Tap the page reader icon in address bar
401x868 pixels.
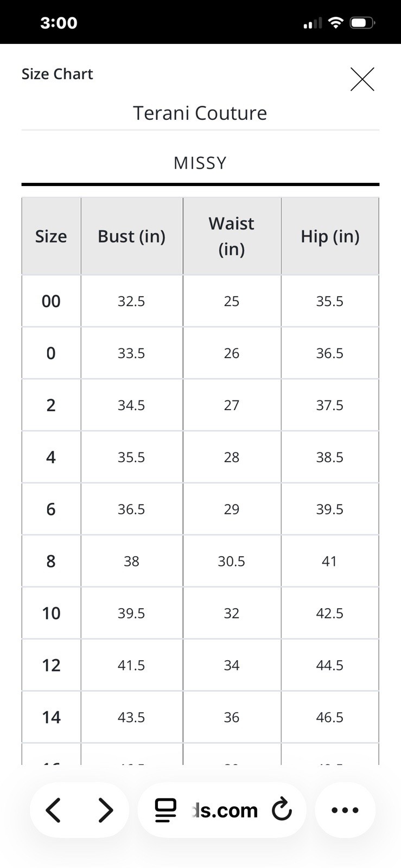[166, 810]
